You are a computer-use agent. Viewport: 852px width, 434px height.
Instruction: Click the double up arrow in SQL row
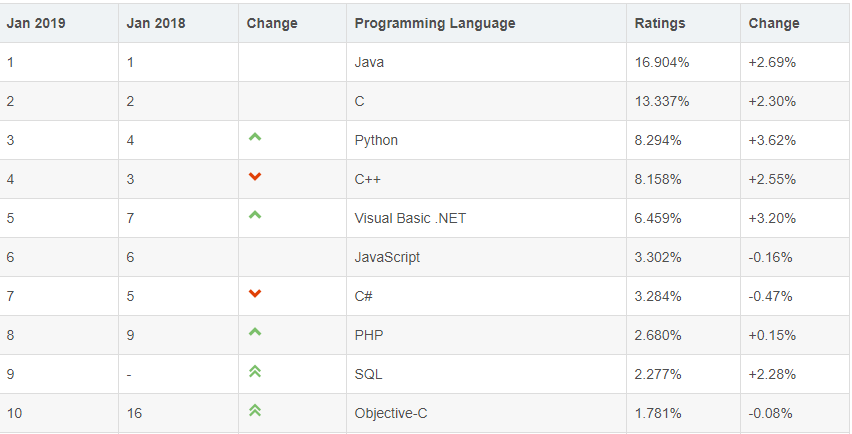pos(255,371)
